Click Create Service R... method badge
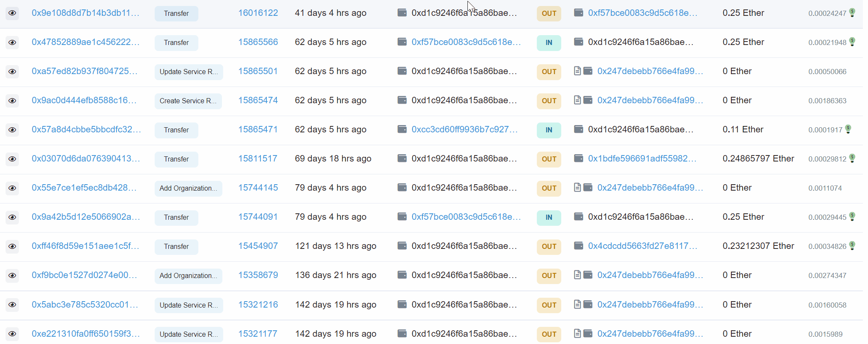 pos(188,101)
